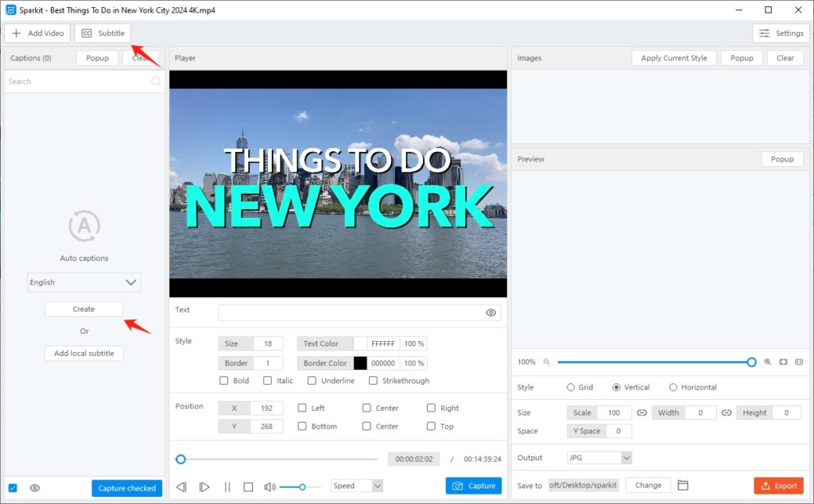Select the Horizontal style radio button
Viewport: 814px width, 504px height.
672,387
